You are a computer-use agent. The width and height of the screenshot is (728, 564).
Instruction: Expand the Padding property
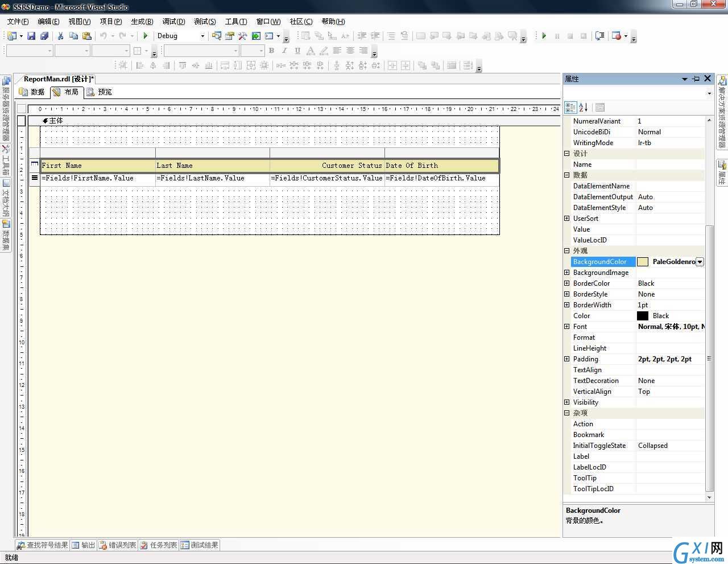[566, 359]
